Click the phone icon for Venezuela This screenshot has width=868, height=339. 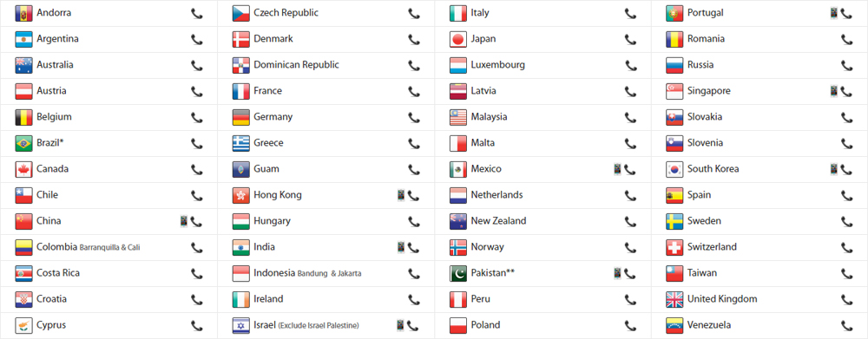(x=846, y=325)
